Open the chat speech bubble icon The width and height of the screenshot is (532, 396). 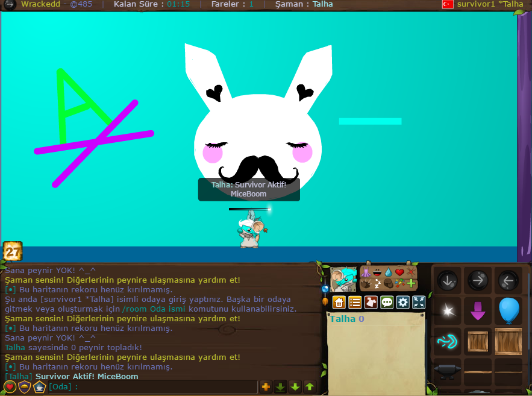pos(387,302)
